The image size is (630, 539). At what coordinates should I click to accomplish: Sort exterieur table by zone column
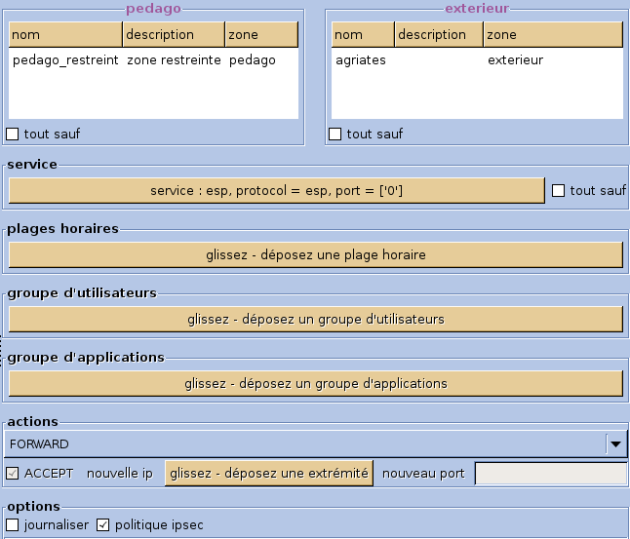[x=553, y=35]
